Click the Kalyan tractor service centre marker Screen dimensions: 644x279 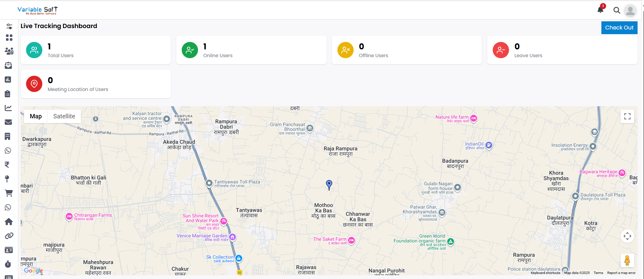pos(166,119)
